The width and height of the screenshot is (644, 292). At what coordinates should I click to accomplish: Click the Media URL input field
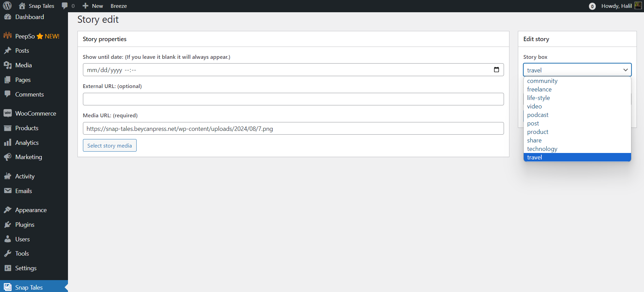point(293,128)
